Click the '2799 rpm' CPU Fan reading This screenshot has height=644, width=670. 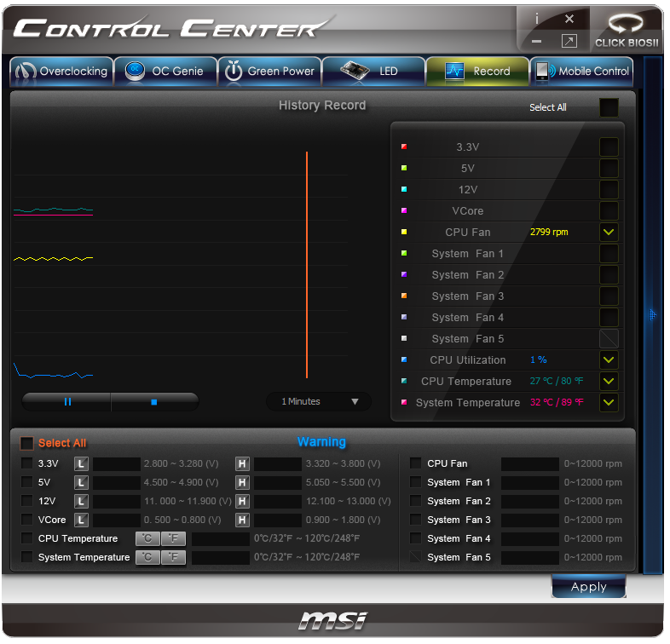549,233
